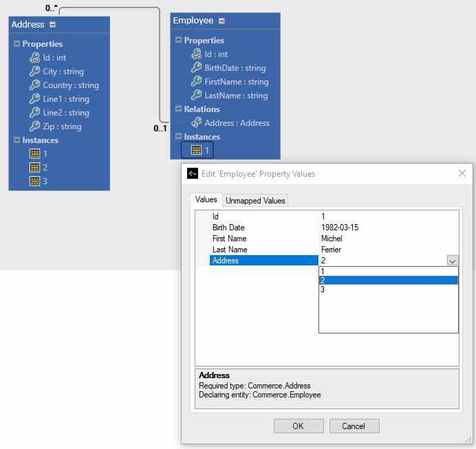Collapse the Address Properties section
Screen dimensions: 476x449
17,44
